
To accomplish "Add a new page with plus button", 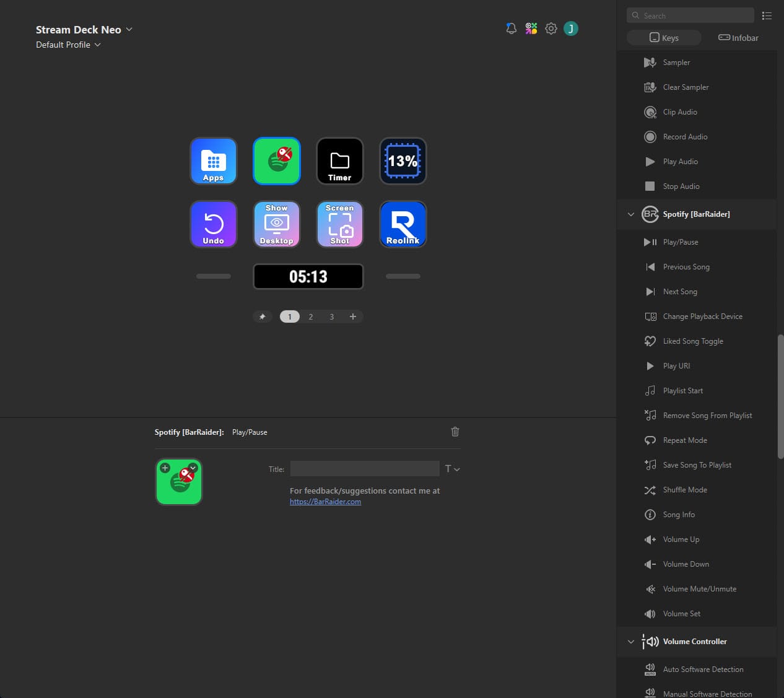I will point(353,316).
